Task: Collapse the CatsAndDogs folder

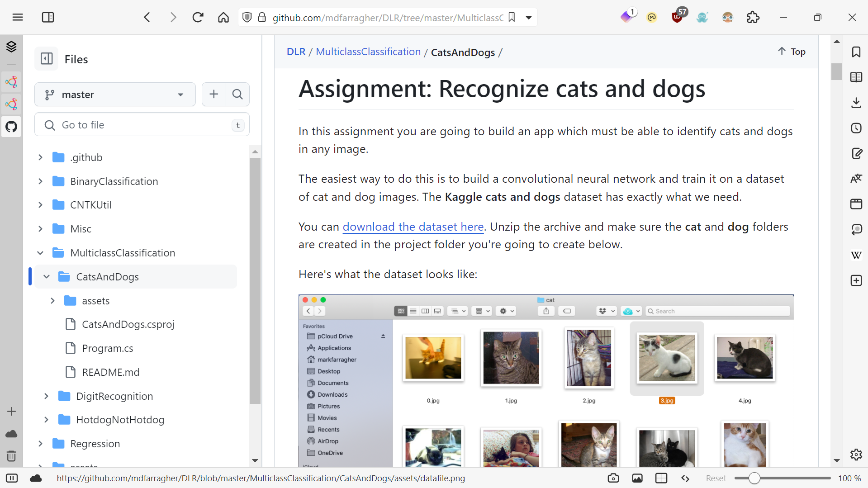Action: tap(47, 277)
